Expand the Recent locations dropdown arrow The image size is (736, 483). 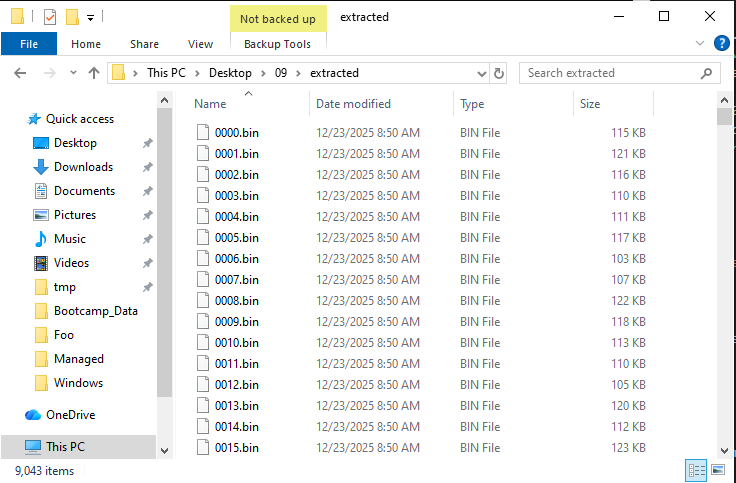(73, 73)
